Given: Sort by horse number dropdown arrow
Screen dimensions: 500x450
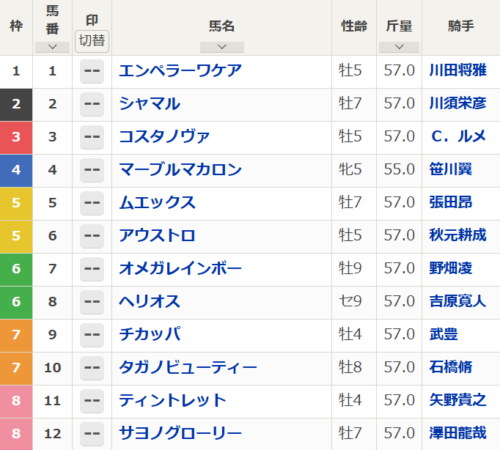Looking at the screenshot, I should pos(52,47).
